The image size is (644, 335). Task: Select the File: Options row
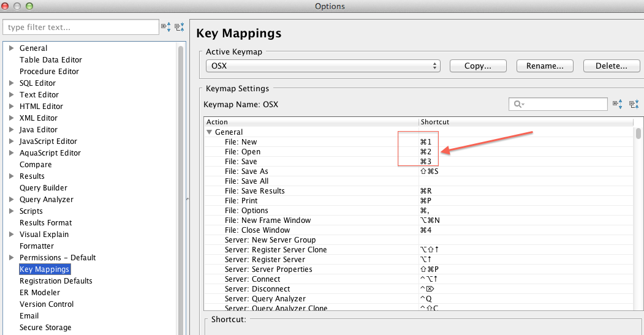tap(419, 211)
